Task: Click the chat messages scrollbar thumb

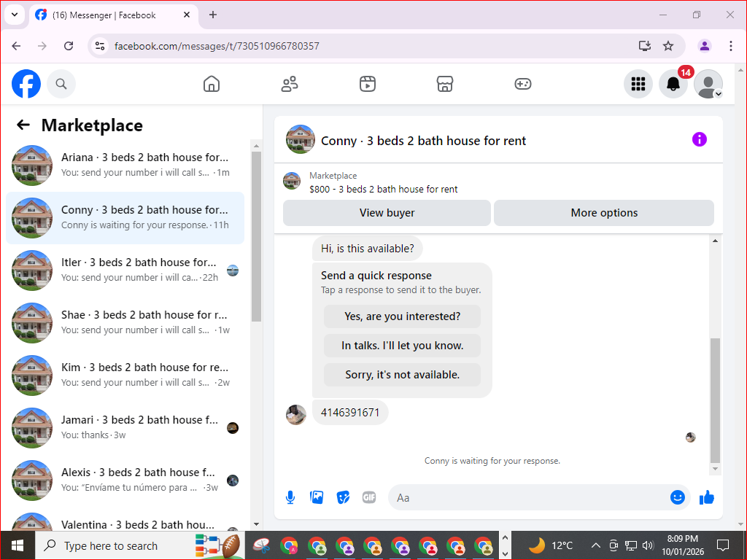Action: (x=715, y=400)
